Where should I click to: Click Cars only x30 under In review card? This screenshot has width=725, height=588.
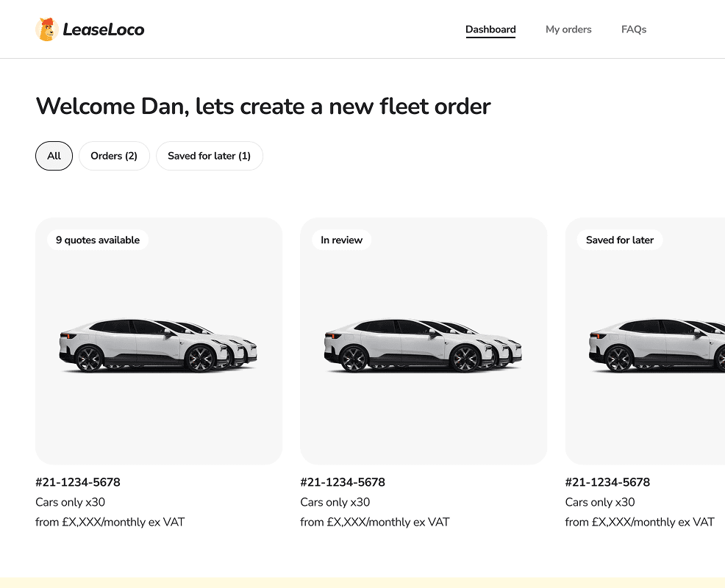335,502
